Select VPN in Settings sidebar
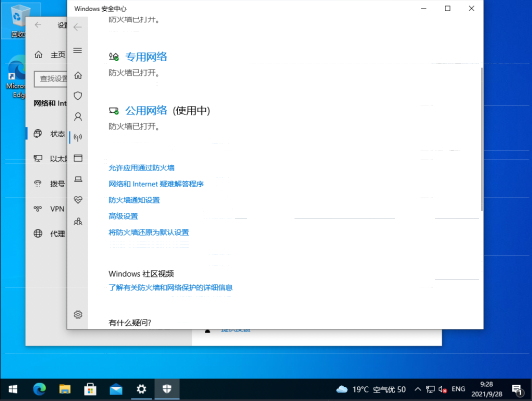Screen dimensions: 532x401 [x=57, y=209]
